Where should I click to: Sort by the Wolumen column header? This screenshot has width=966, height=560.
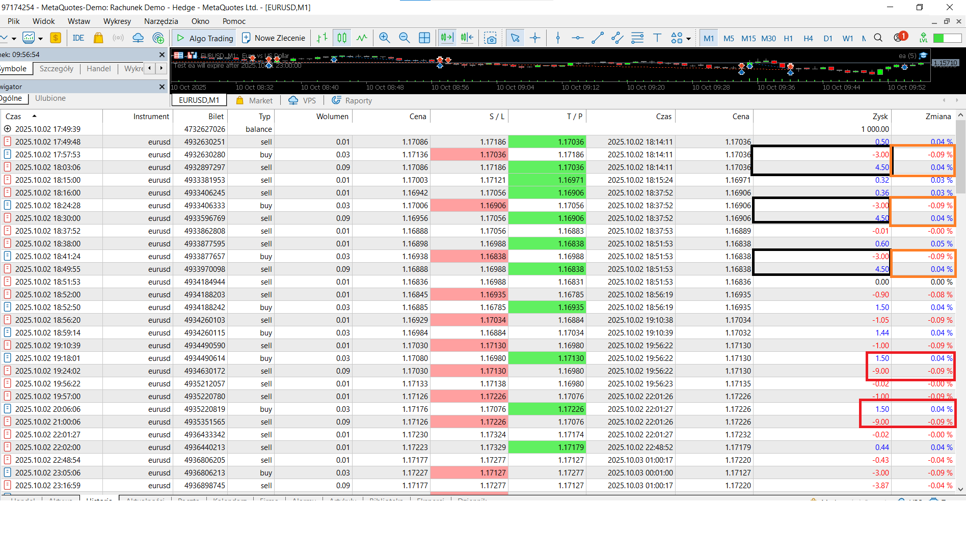[332, 117]
